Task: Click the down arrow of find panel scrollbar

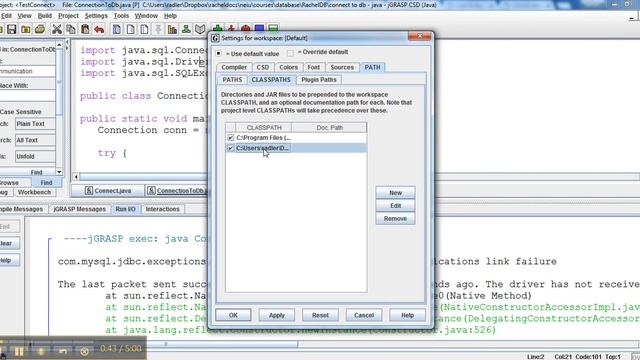Action: (59, 172)
